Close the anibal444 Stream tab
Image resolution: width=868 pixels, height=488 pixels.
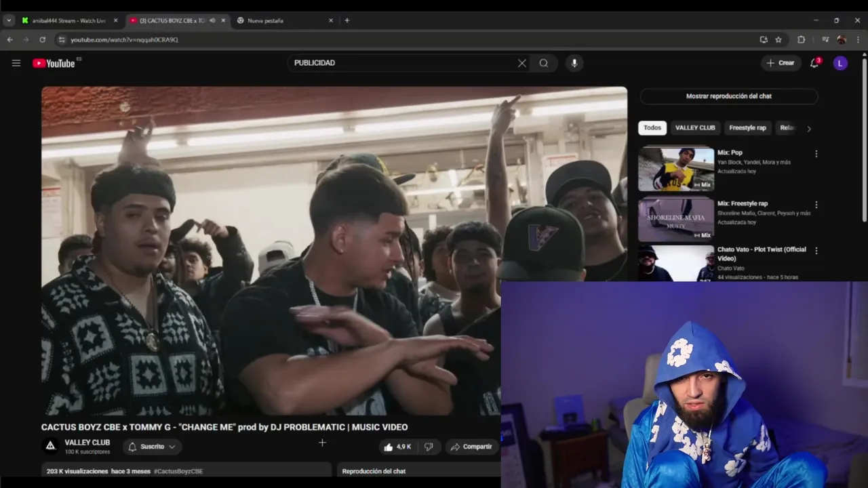[x=115, y=20]
